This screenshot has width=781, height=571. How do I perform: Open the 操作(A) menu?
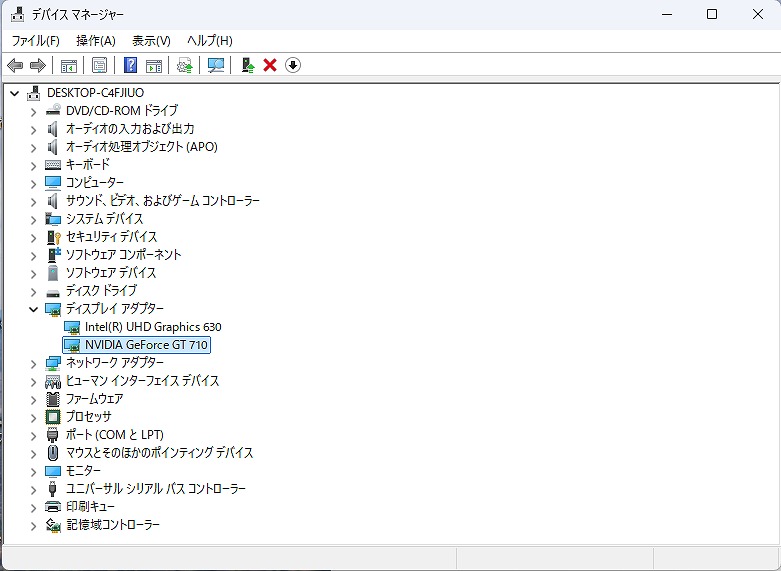[96, 41]
